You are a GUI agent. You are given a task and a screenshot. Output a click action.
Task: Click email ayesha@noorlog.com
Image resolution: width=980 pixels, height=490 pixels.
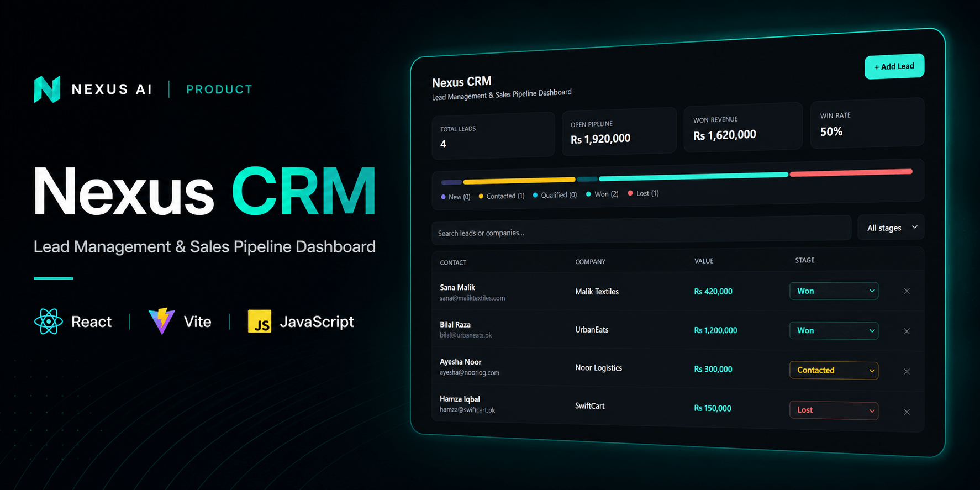[x=470, y=373]
